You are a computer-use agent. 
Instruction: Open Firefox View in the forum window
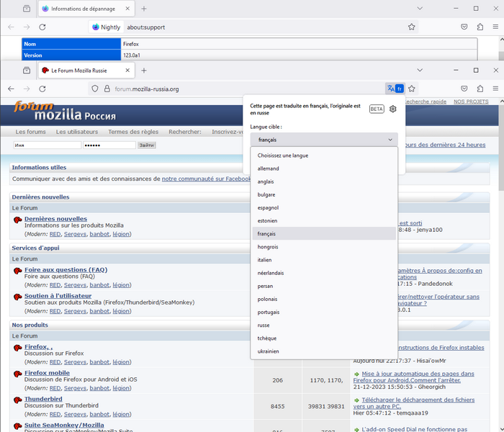click(27, 71)
